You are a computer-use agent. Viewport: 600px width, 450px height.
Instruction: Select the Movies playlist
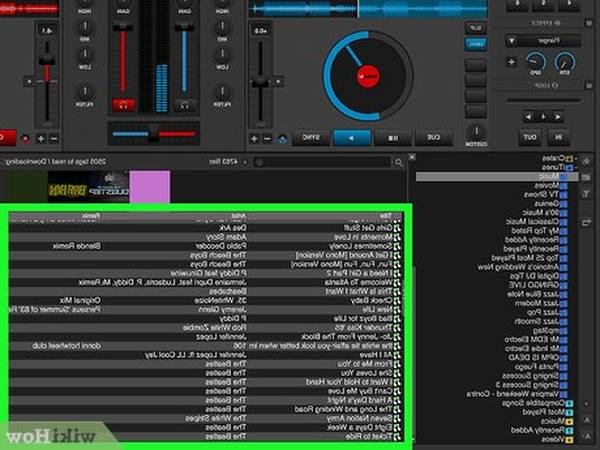pyautogui.click(x=551, y=186)
